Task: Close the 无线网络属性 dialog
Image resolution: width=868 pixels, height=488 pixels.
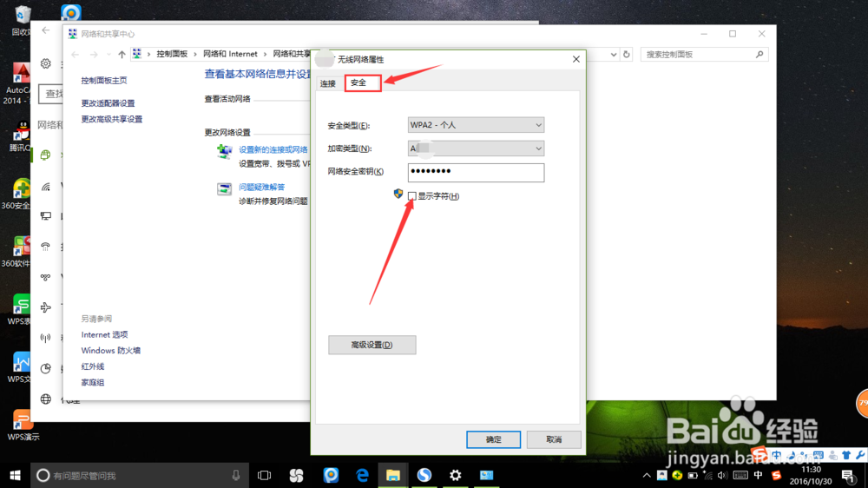Action: 575,59
